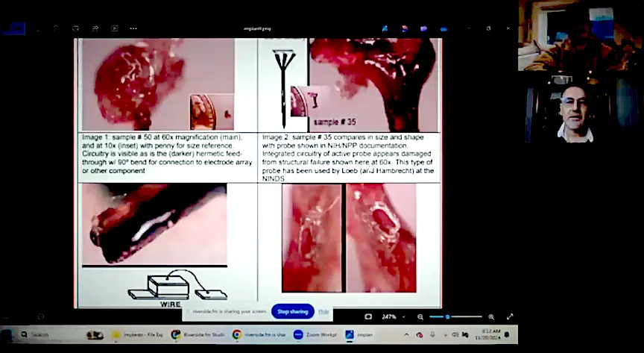Click the fit-to-window icon beside the zoom percentage
The height and width of the screenshot is (353, 644).
(368, 316)
